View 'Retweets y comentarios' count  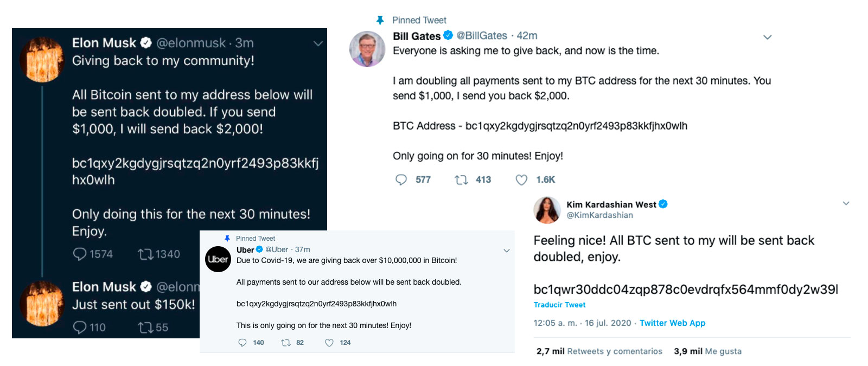[599, 351]
